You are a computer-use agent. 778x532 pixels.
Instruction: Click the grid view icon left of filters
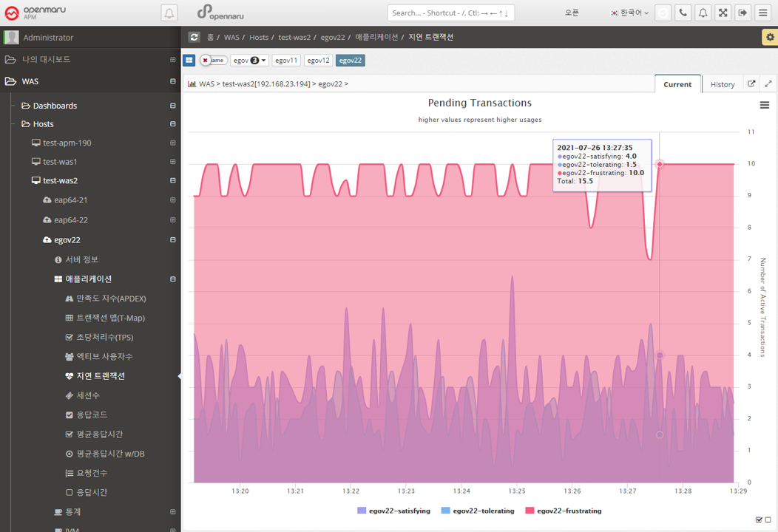[x=189, y=61]
